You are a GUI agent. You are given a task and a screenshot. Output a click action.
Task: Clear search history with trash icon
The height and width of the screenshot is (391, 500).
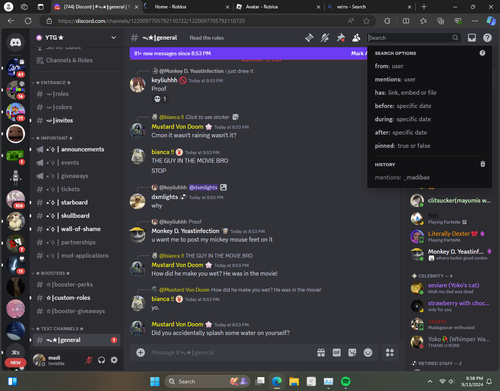(x=482, y=164)
